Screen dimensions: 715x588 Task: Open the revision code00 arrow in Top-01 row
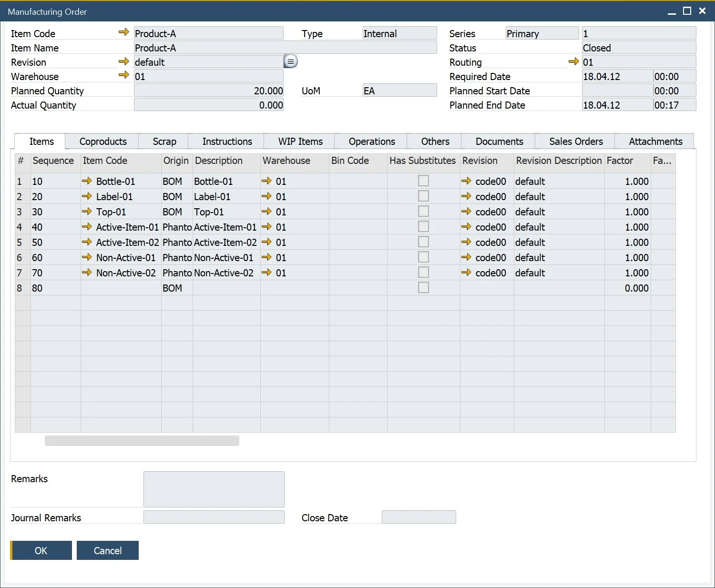pos(466,212)
